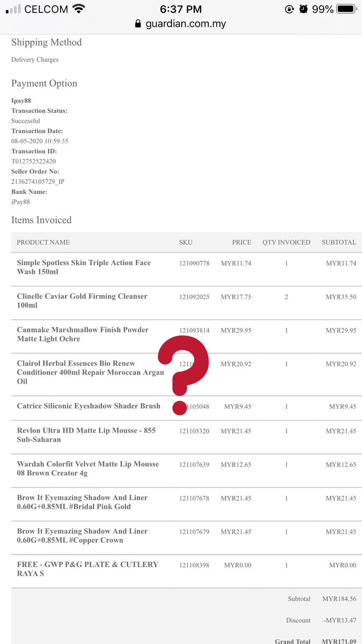Tap the Grand Total amount MYR171.09
This screenshot has width=362, height=644.
click(339, 640)
